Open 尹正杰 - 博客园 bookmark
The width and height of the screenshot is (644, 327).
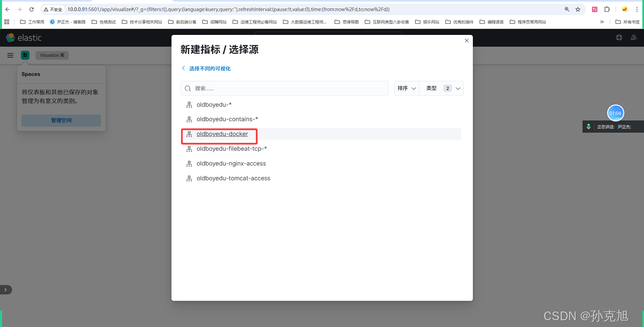(x=67, y=22)
